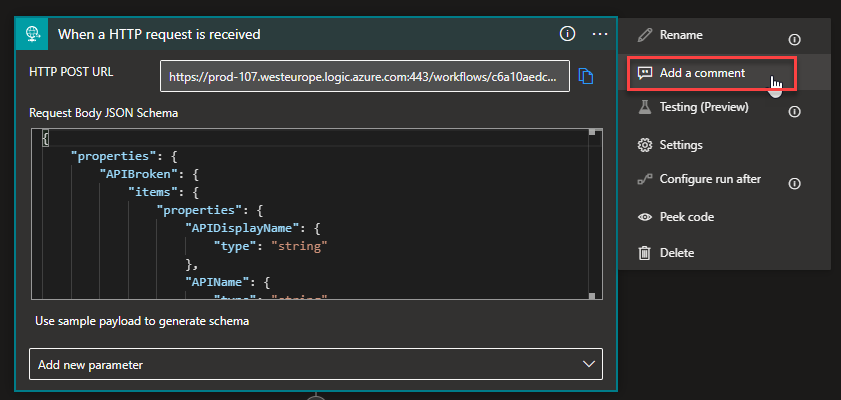Select Configure run after menu entry
Viewport: 841px width, 400px height.
[x=709, y=179]
